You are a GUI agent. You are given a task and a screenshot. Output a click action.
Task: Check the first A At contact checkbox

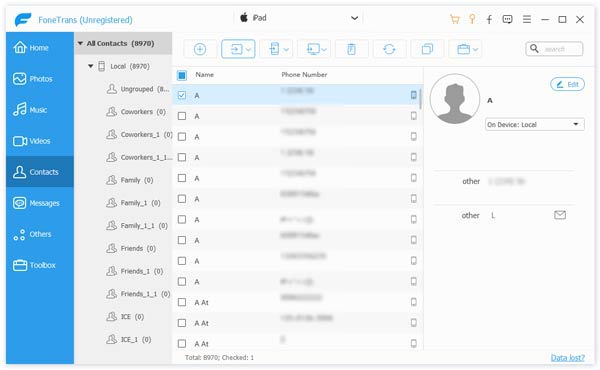point(182,302)
